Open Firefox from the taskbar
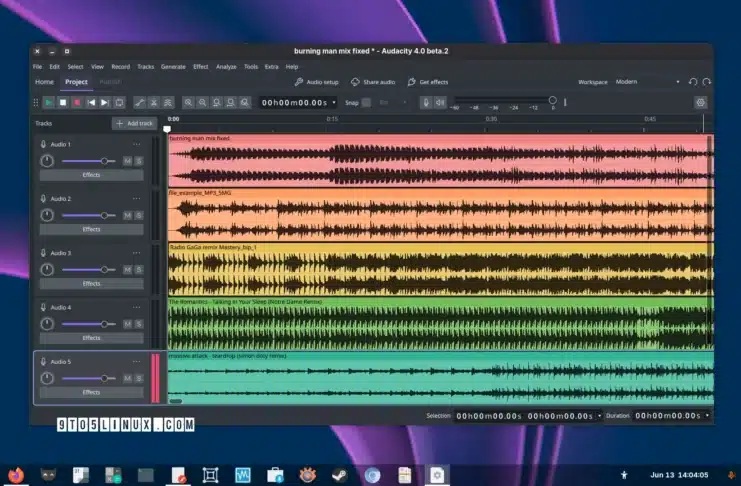 click(17, 475)
